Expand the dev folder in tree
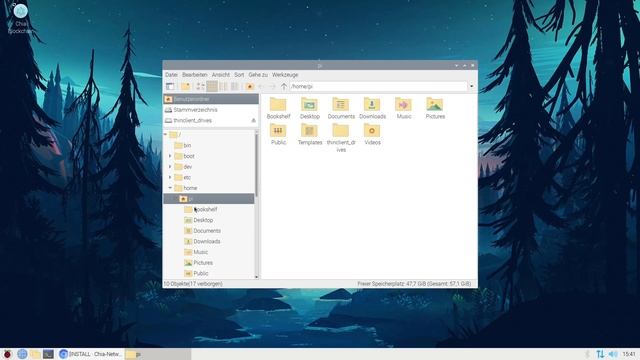 (170, 167)
